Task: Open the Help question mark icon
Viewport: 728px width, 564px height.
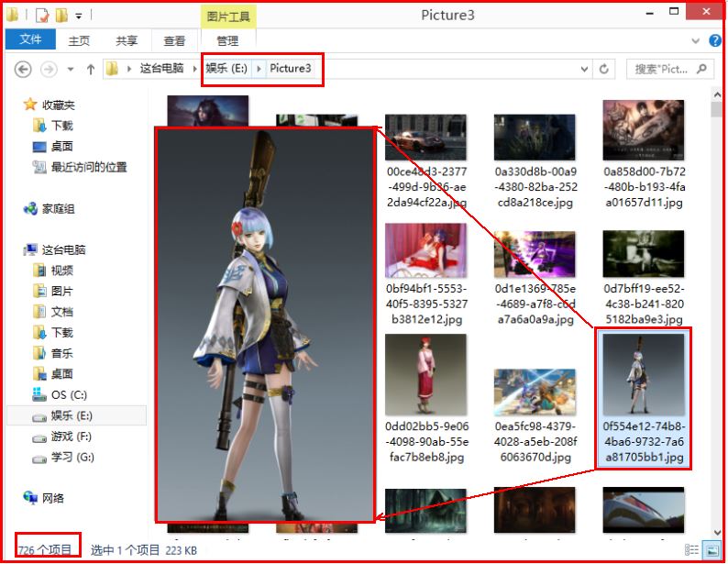Action: pyautogui.click(x=715, y=40)
